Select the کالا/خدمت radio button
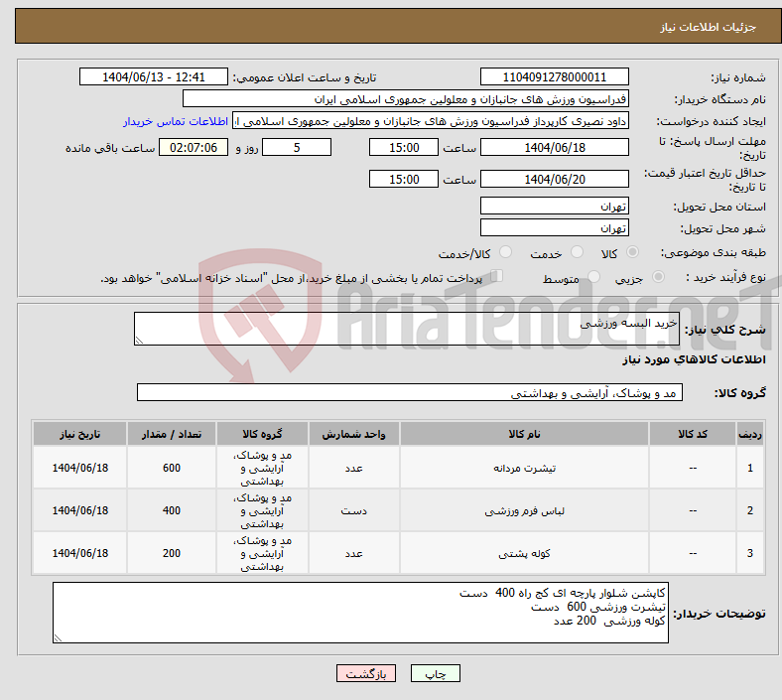This screenshot has width=782, height=700. tap(505, 252)
